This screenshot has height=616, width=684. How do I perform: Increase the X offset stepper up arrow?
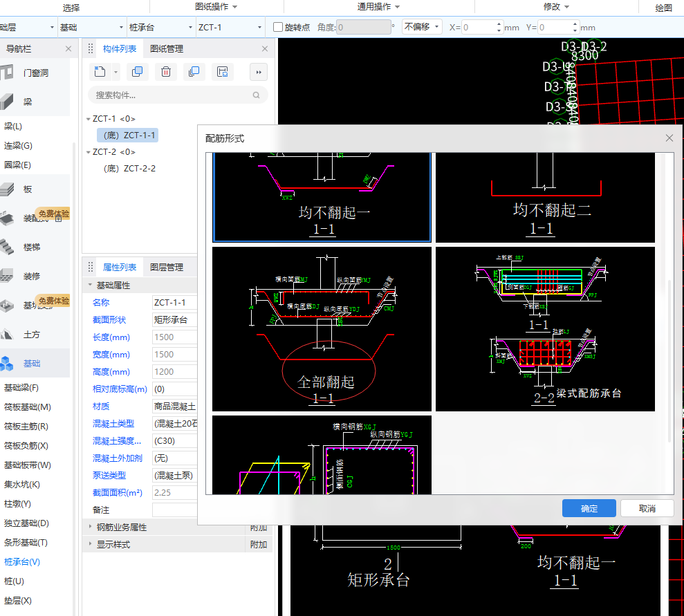(499, 24)
